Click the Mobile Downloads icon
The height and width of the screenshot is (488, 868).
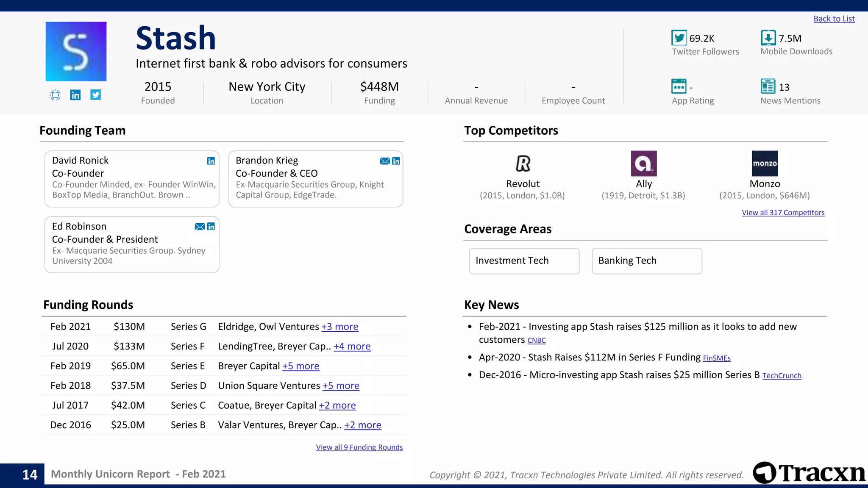pyautogui.click(x=768, y=38)
